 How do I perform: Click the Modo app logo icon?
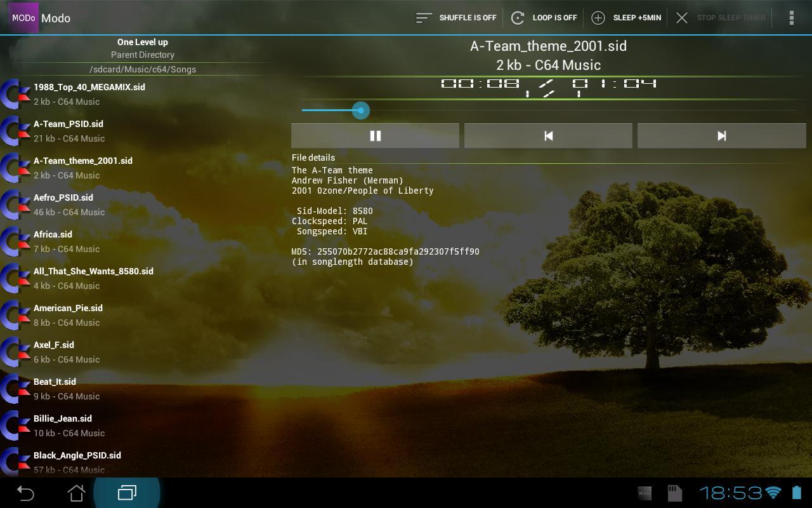tap(23, 18)
